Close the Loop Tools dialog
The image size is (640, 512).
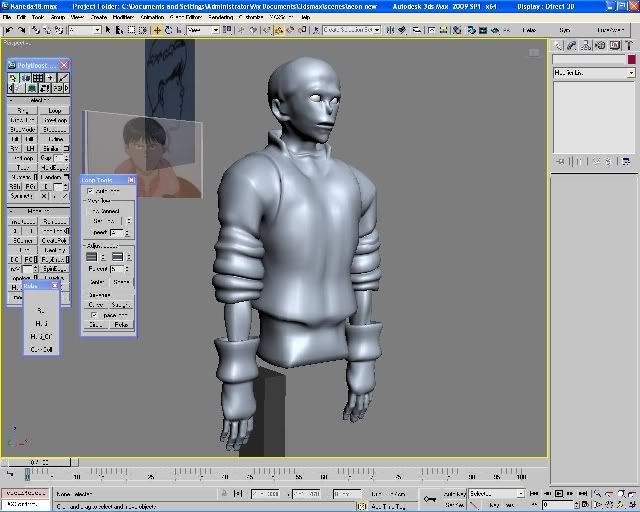click(x=131, y=180)
